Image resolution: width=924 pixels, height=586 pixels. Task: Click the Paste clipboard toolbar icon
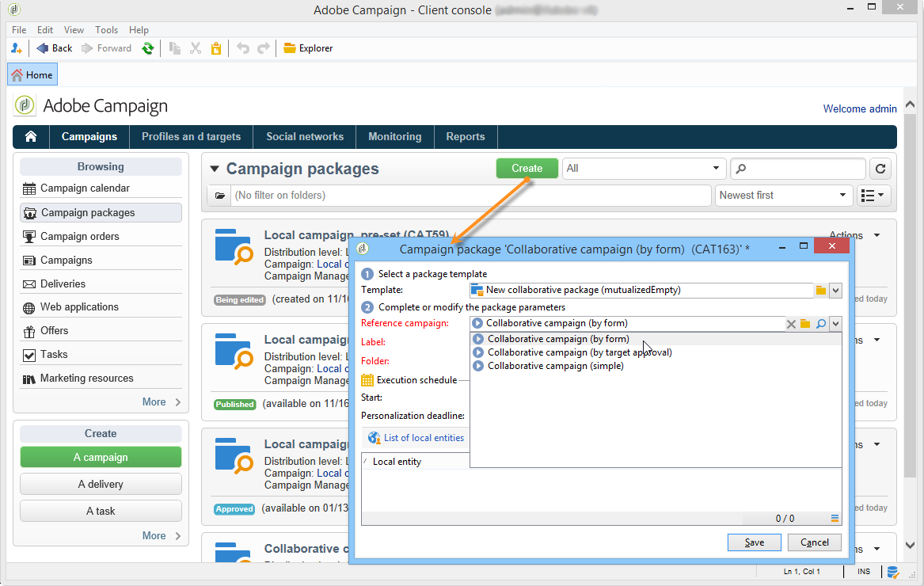[216, 48]
